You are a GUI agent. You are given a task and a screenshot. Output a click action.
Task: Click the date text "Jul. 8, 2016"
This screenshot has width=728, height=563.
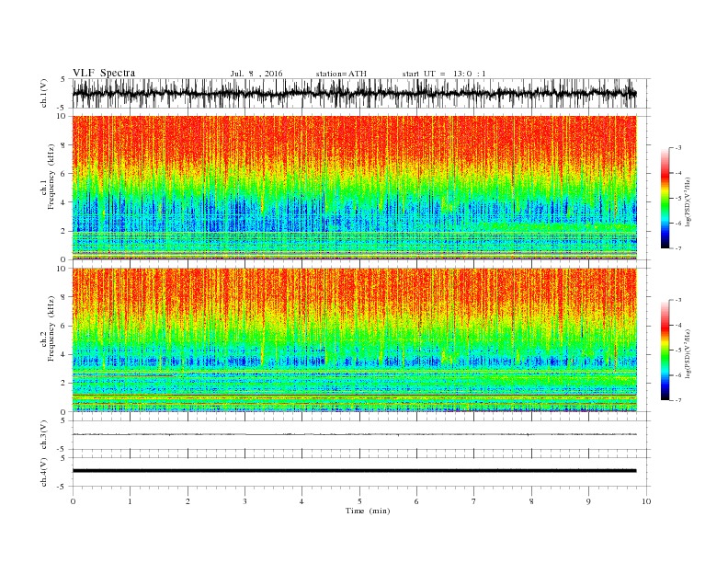pos(256,74)
